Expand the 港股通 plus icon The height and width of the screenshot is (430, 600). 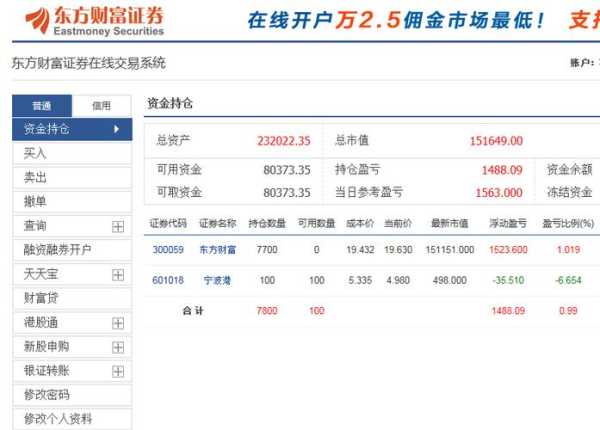pyautogui.click(x=117, y=323)
